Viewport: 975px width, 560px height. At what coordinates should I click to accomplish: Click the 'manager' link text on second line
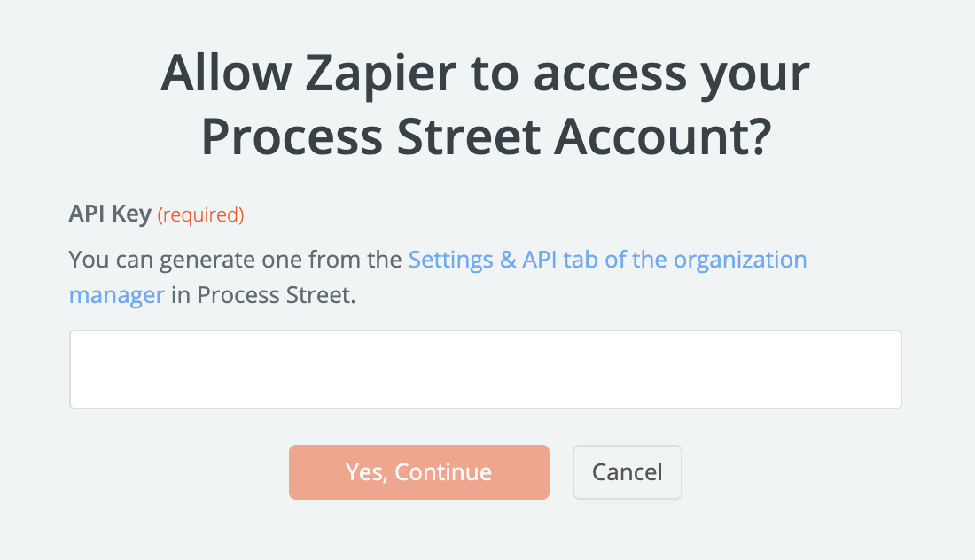click(x=116, y=294)
